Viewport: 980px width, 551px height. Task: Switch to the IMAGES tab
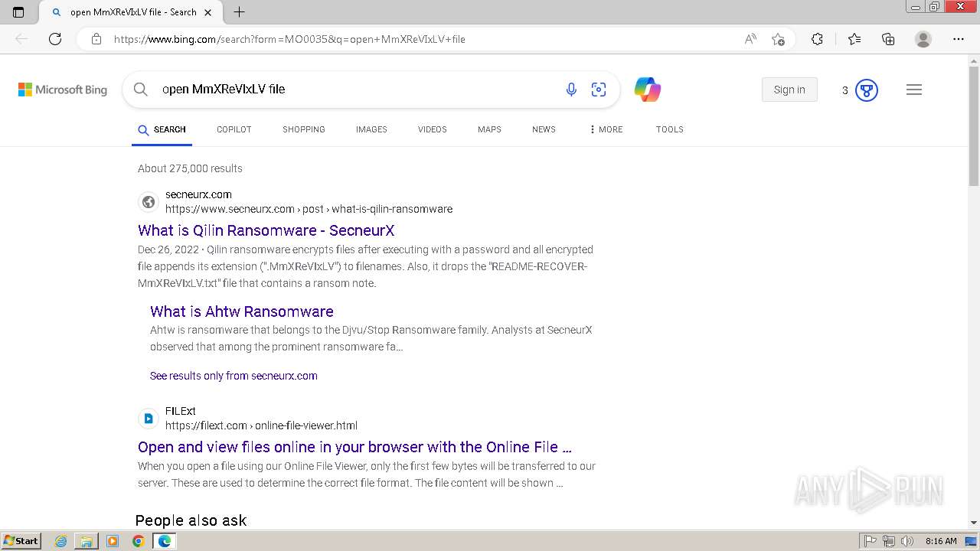click(x=371, y=129)
